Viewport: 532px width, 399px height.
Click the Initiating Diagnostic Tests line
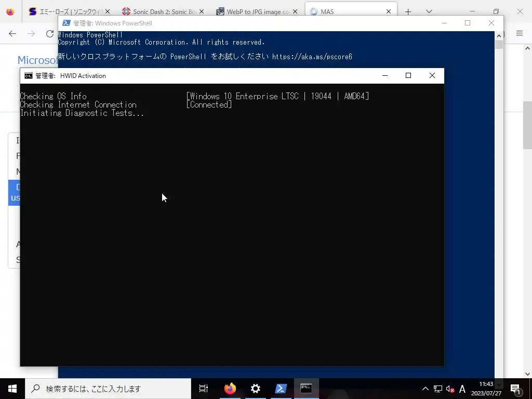pos(82,113)
